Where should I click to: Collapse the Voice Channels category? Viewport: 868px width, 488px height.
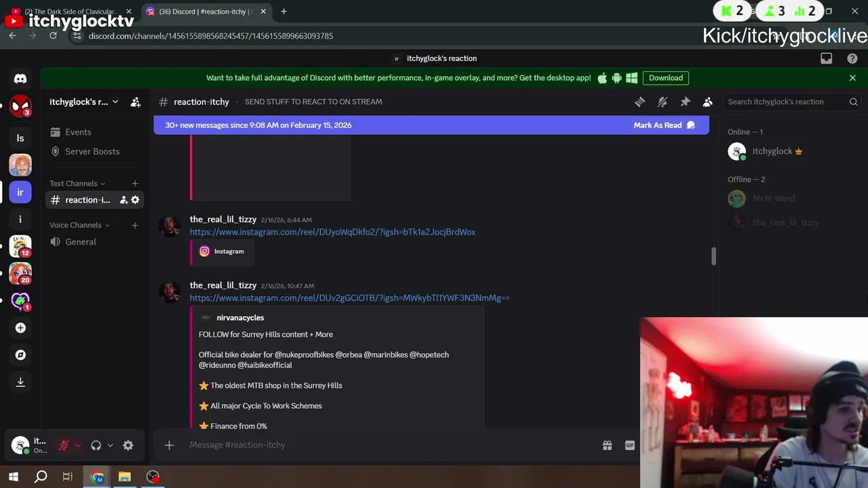click(79, 225)
